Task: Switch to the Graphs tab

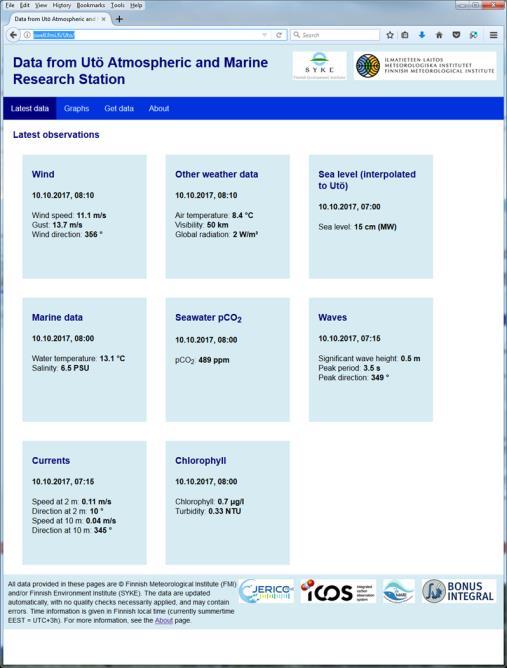Action: click(76, 108)
